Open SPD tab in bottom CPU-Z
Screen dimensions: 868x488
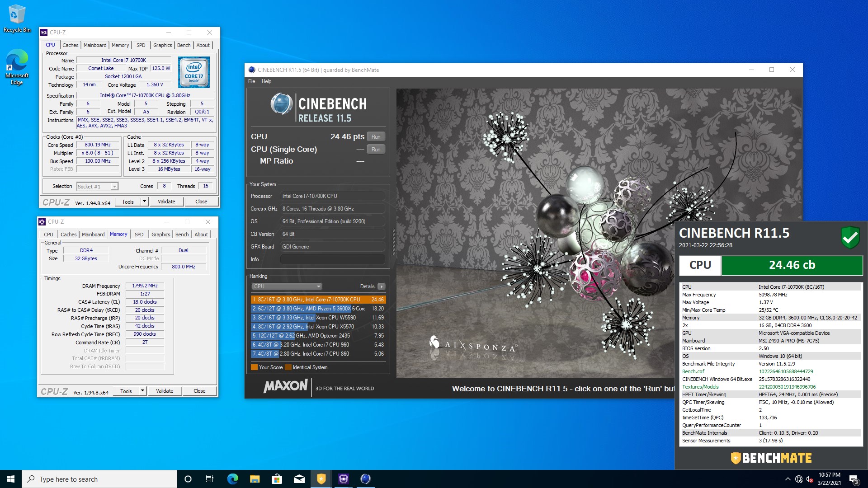(x=139, y=235)
